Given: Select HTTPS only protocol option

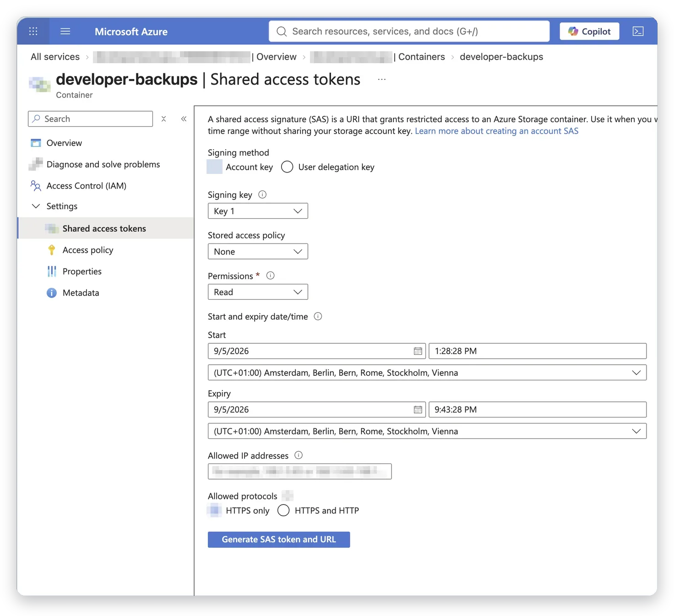Looking at the screenshot, I should point(214,510).
